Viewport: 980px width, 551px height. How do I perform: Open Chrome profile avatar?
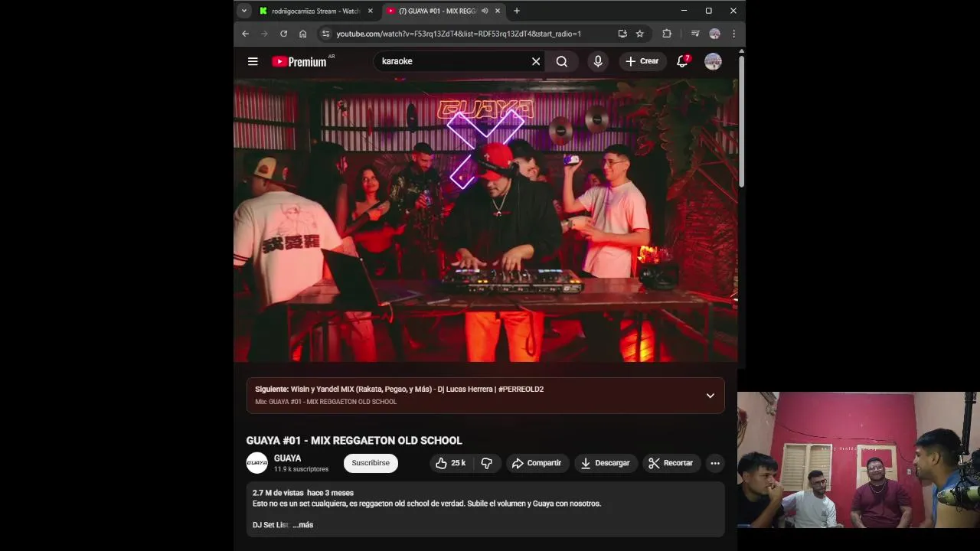(x=714, y=34)
